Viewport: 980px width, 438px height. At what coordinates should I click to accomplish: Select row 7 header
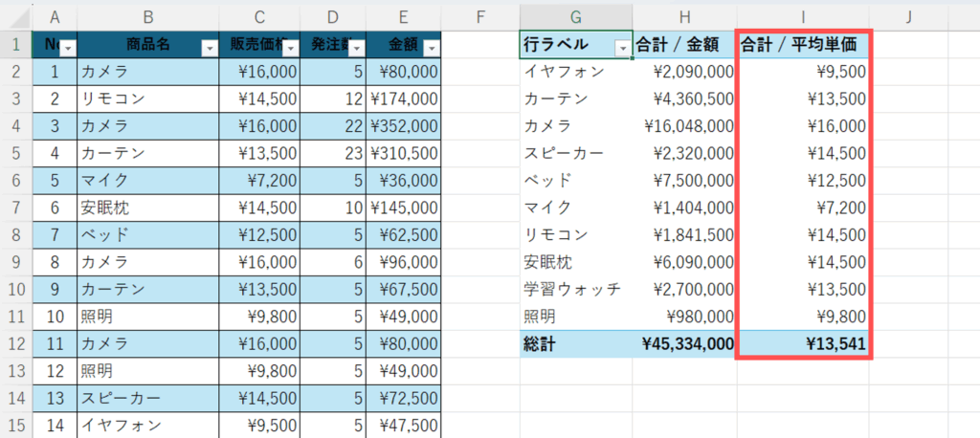(15, 207)
